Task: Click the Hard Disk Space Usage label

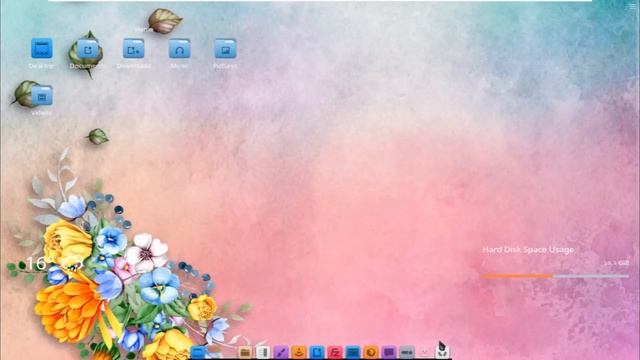Action: coord(528,249)
